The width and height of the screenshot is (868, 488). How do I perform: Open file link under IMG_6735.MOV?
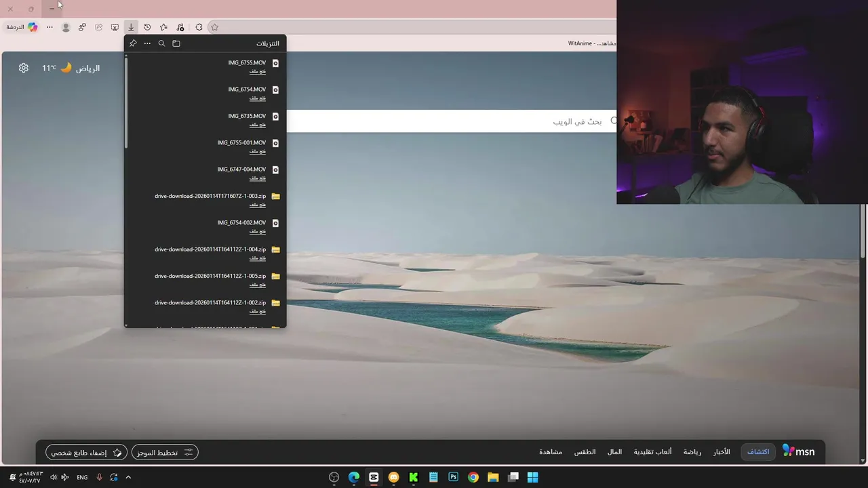[x=258, y=124]
